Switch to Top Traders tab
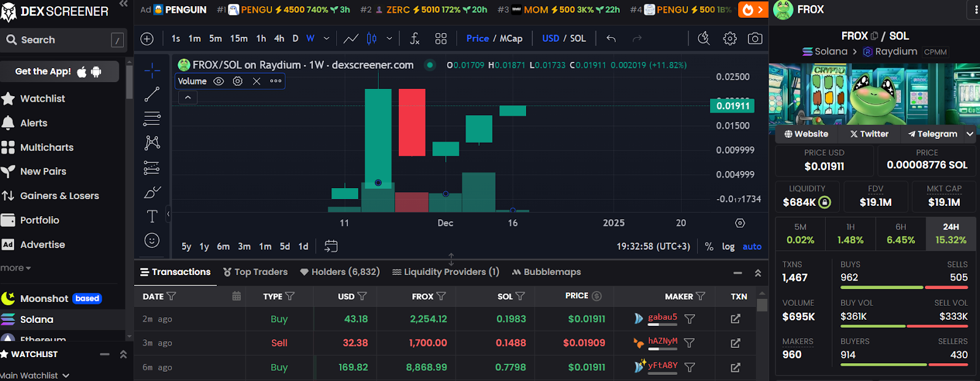Image resolution: width=980 pixels, height=381 pixels. (x=255, y=272)
